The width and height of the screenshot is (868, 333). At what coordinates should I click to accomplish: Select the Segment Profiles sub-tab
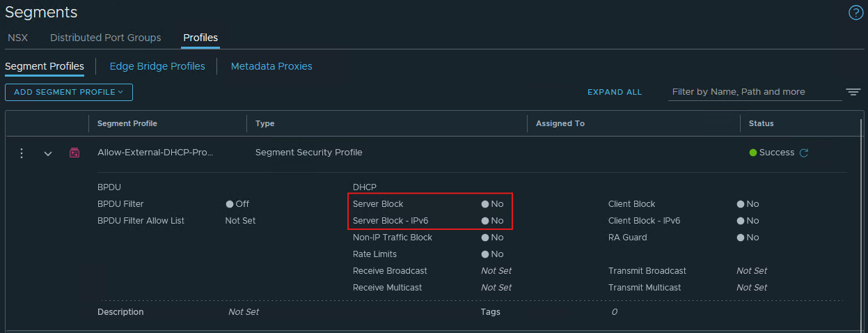click(45, 66)
